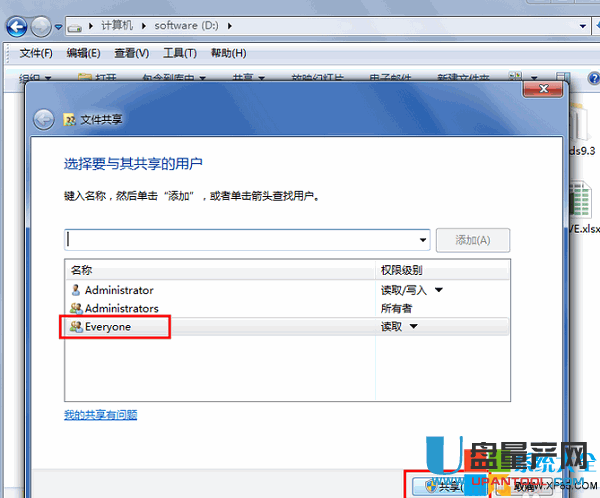Select the Everyone row

(287, 327)
